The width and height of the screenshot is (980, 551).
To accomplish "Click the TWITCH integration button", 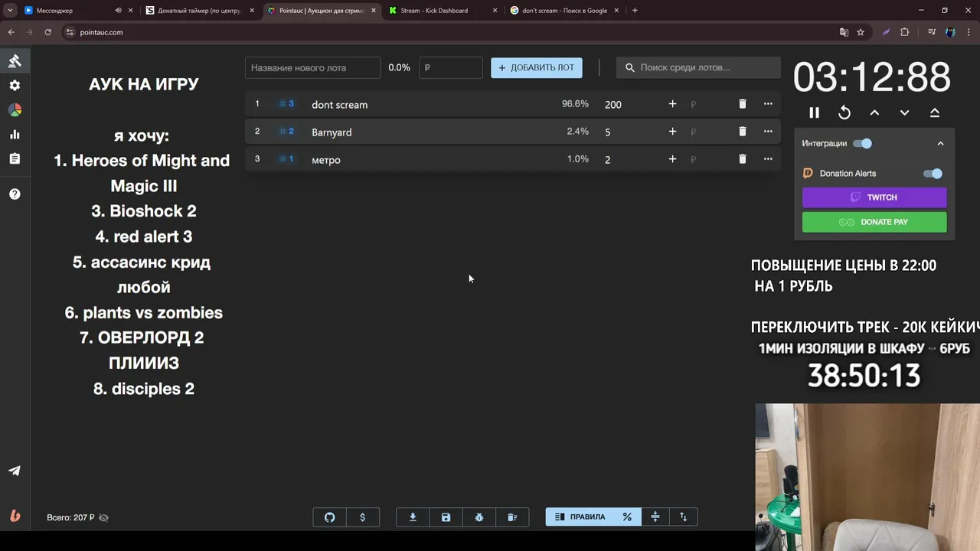I will pos(874,197).
